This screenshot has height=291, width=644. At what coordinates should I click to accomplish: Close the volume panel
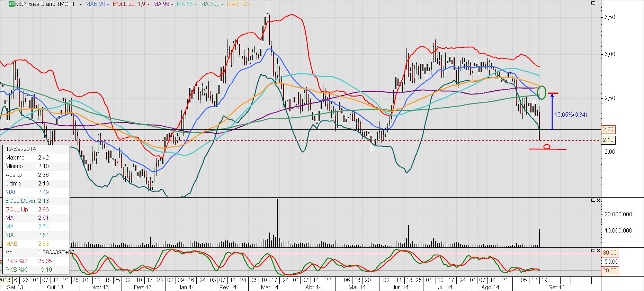[599, 200]
